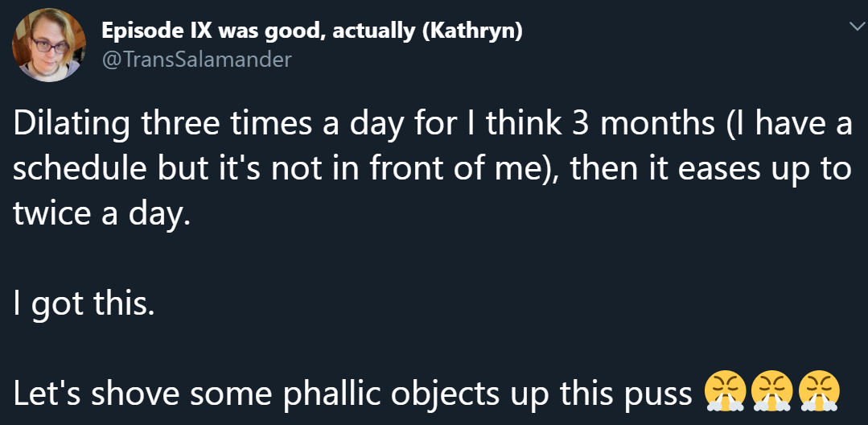Click the first huffing face emoji
The height and width of the screenshot is (425, 868).
[x=724, y=392]
